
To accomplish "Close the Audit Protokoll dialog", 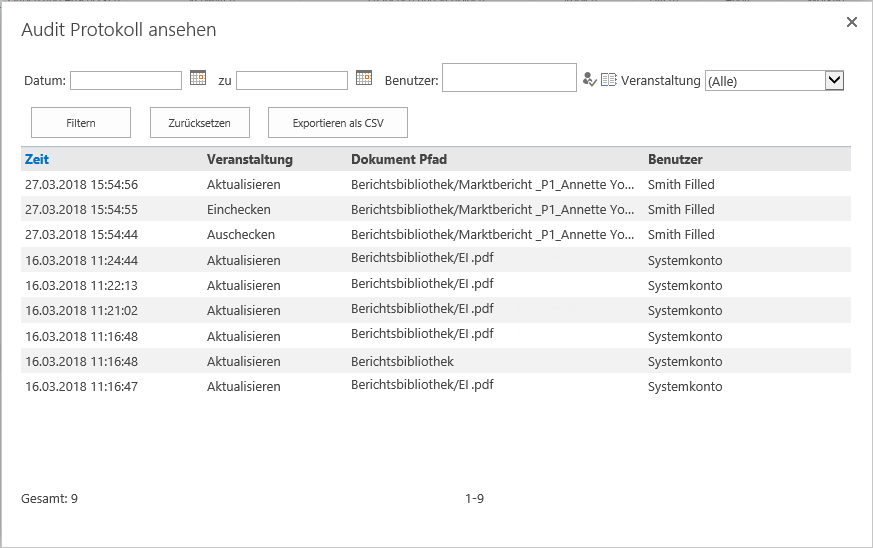I will [852, 22].
